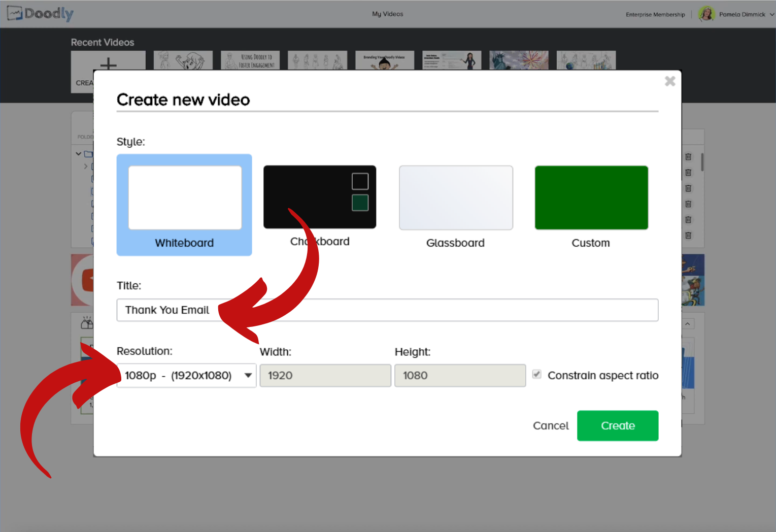This screenshot has width=776, height=532.
Task: Select the Whiteboard style
Action: (184, 205)
